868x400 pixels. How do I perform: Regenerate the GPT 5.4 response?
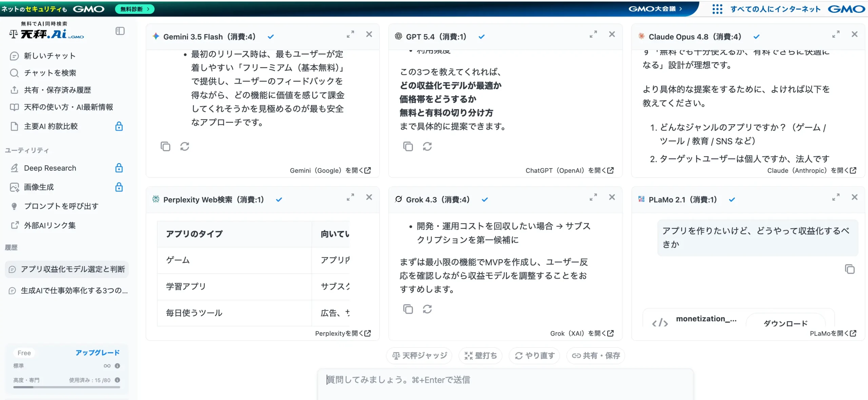click(427, 146)
